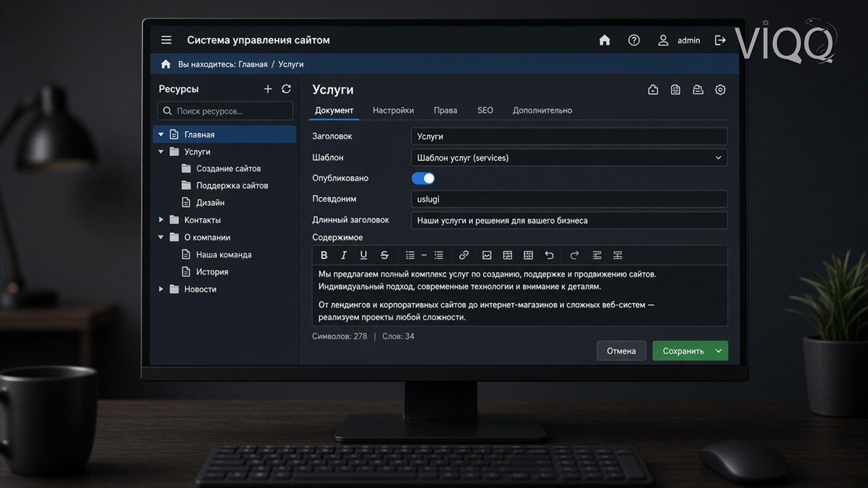Click the Длинный заголовок input field
The height and width of the screenshot is (488, 868).
(569, 221)
